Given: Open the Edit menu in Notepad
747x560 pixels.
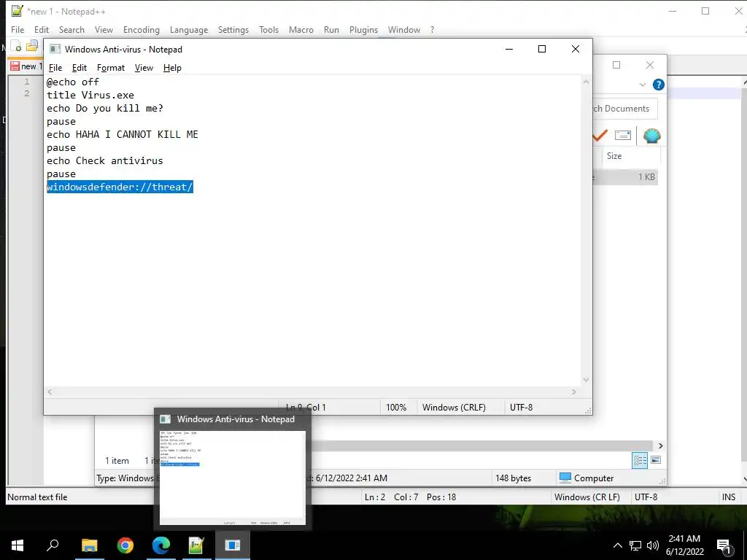Looking at the screenshot, I should 79,68.
